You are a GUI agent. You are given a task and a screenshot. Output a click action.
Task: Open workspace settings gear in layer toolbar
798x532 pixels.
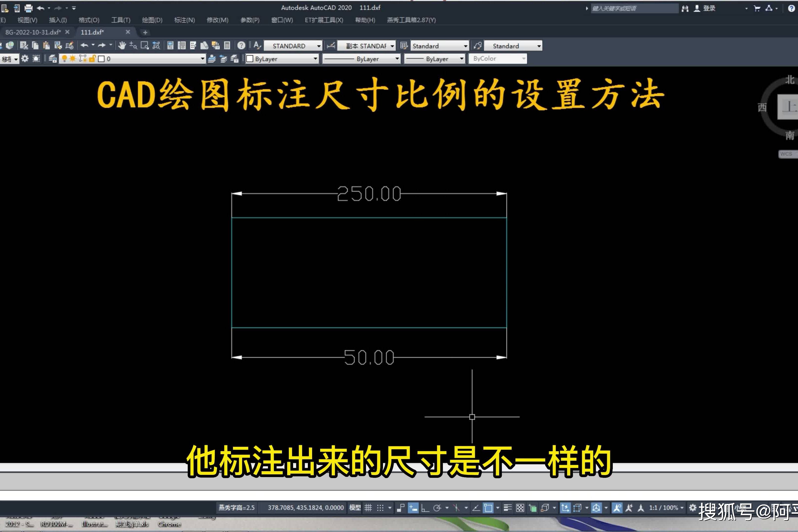coord(25,59)
